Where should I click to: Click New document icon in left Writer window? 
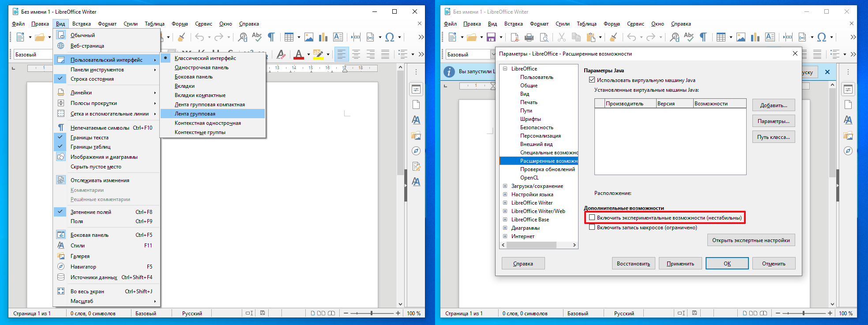[x=20, y=37]
